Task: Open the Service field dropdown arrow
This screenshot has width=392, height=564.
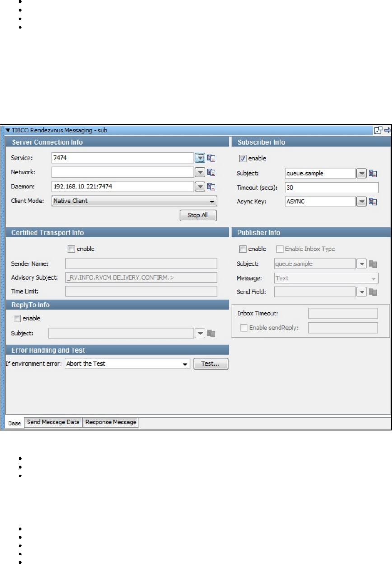Action: (x=200, y=158)
